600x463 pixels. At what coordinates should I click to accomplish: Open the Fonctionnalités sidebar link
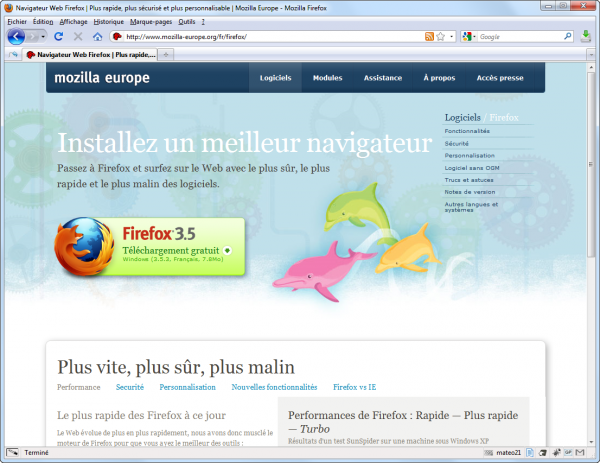tap(467, 131)
